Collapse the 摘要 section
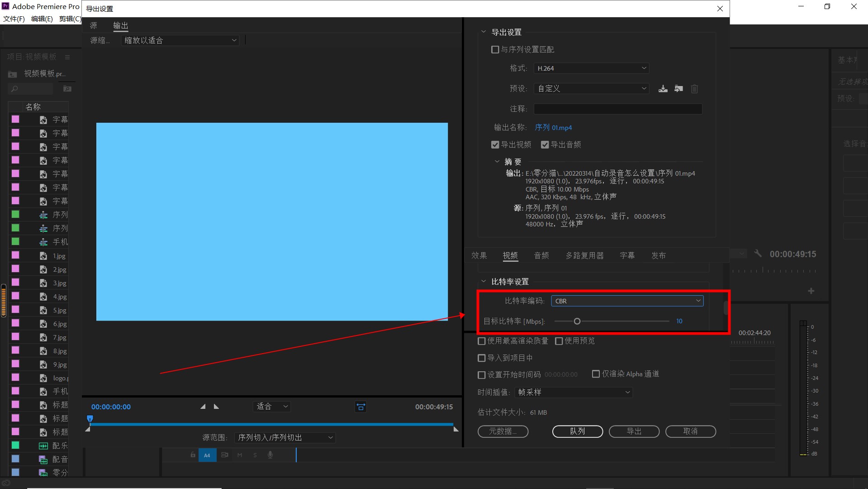 497,162
